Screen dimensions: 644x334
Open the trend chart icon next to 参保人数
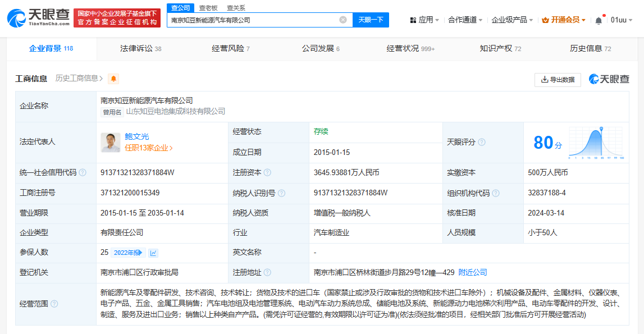pyautogui.click(x=153, y=253)
